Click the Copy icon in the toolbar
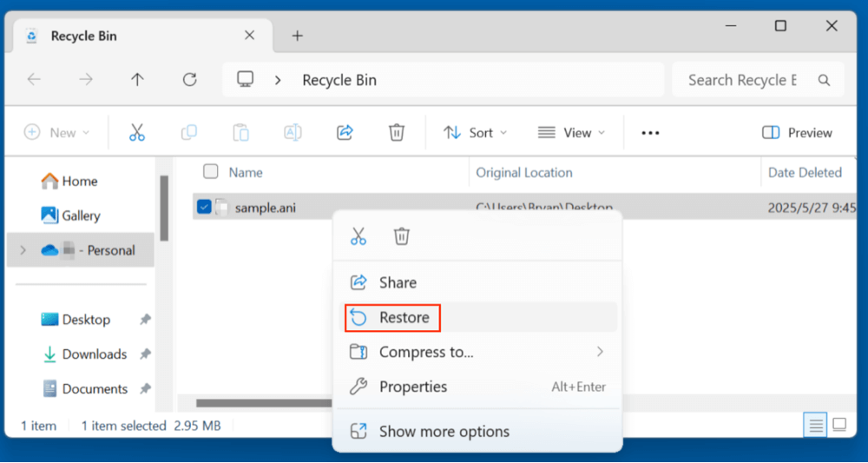 (x=188, y=133)
